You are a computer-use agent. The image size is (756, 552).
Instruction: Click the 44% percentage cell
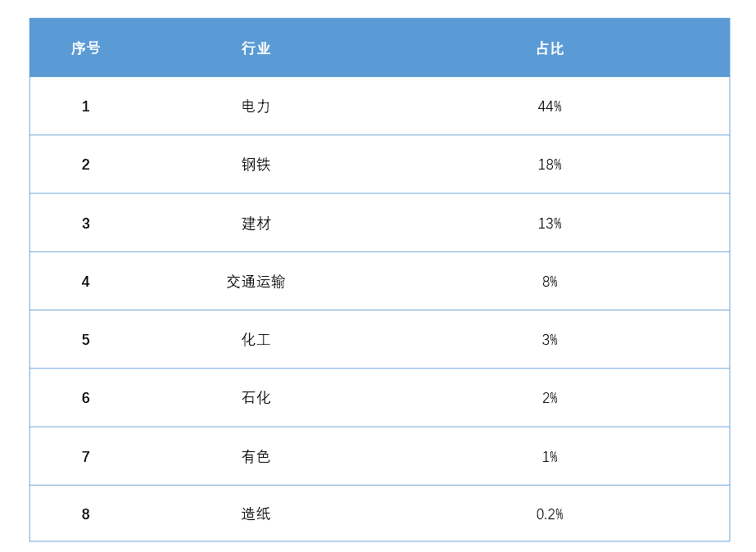[550, 106]
